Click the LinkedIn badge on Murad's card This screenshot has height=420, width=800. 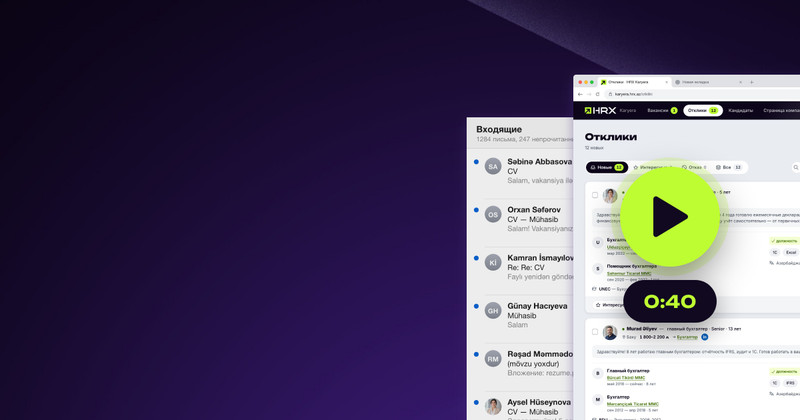(705, 337)
